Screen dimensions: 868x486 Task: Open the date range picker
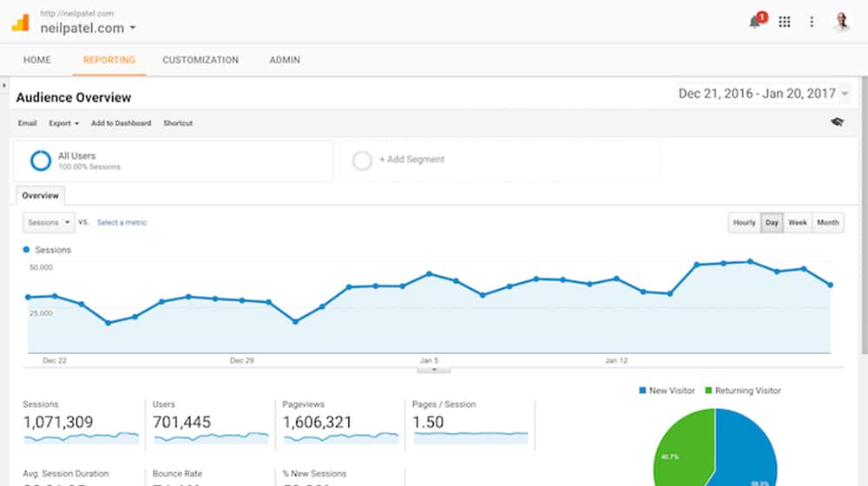coord(763,94)
